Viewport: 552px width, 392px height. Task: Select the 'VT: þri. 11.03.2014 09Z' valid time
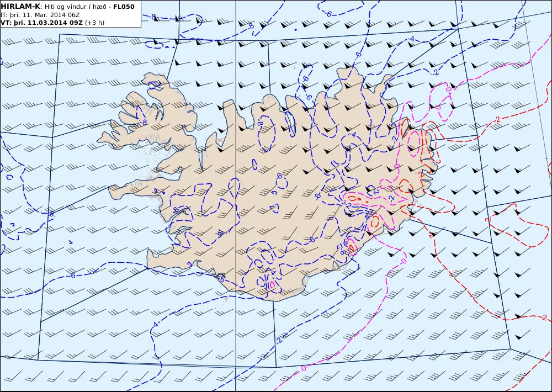pyautogui.click(x=42, y=23)
